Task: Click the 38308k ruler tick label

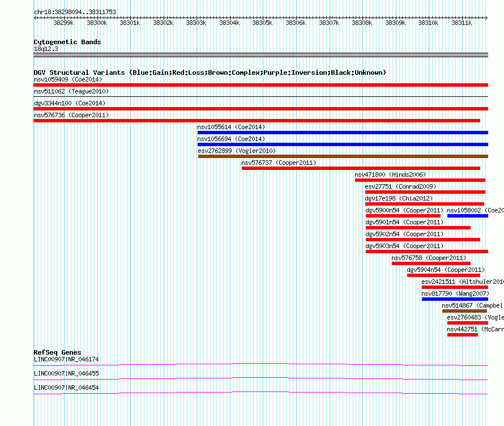Action: pos(362,23)
